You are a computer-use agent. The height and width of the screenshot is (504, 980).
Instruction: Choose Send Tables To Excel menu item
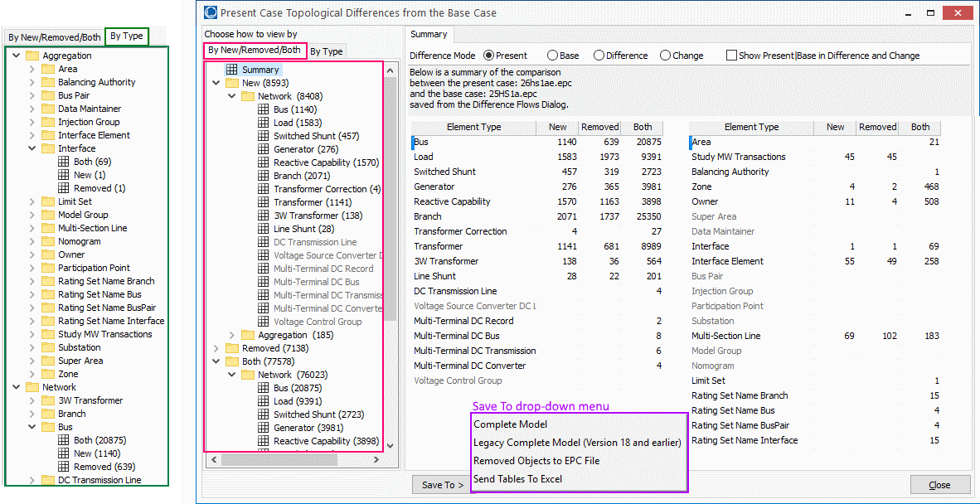517,479
